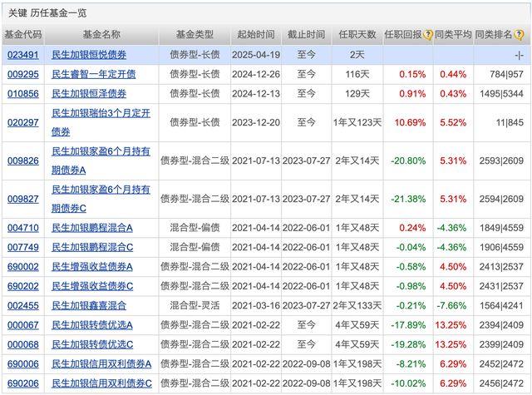The width and height of the screenshot is (532, 395).
Task: Open 民生增强收益债券C fund link
Action: click(x=92, y=286)
